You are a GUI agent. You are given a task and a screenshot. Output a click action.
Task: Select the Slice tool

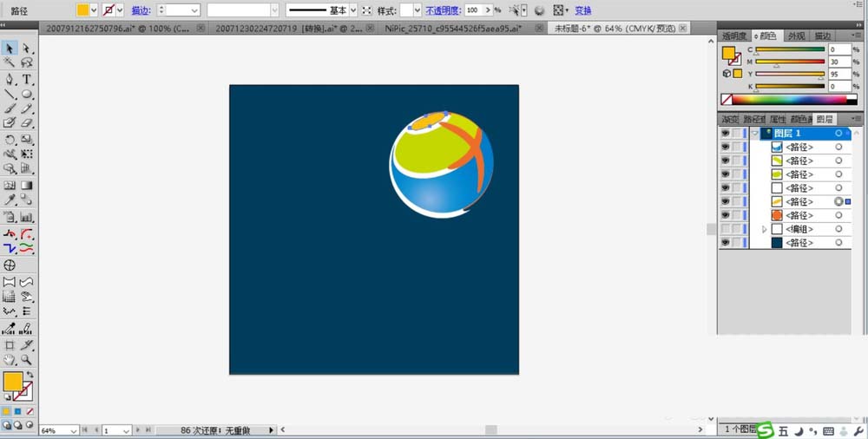point(26,345)
